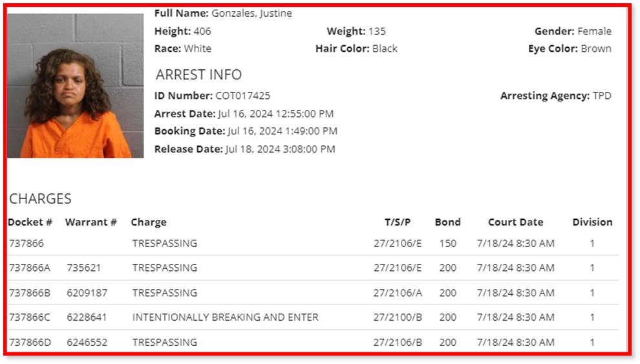Click docket number 737866D
This screenshot has height=364, width=640.
point(30,342)
